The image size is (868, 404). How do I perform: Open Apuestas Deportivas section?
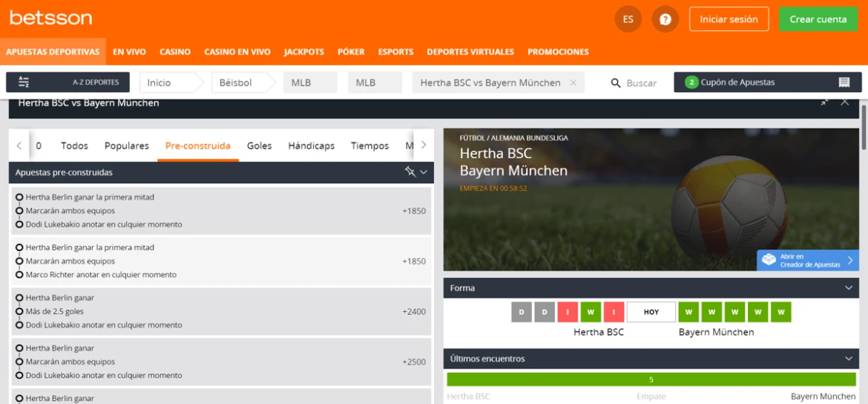pyautogui.click(x=53, y=51)
